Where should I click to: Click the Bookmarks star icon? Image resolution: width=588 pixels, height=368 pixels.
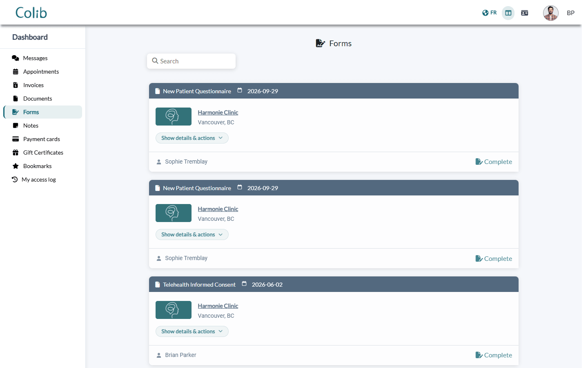coord(16,166)
